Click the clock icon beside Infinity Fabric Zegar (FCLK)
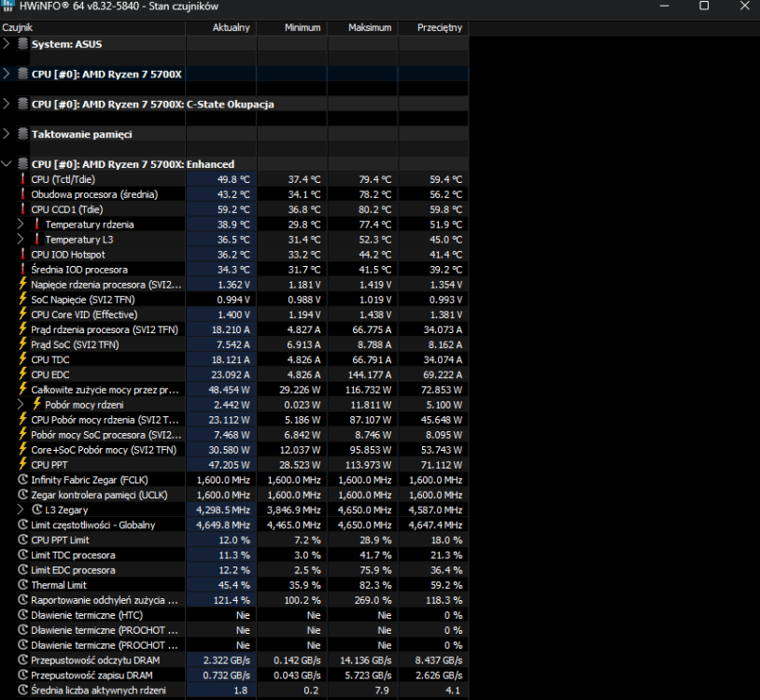The height and width of the screenshot is (700, 760). [22, 480]
